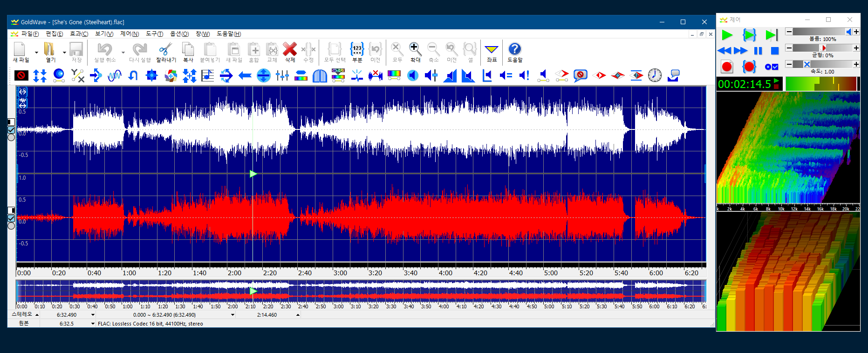
Task: Click the blue up-down arrows compressor icon
Action: [40, 75]
